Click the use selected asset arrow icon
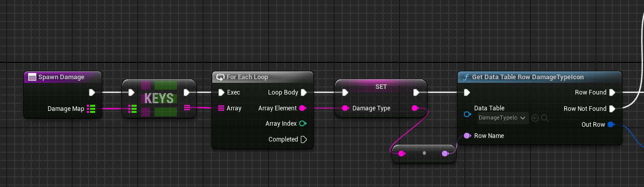 pyautogui.click(x=535, y=118)
